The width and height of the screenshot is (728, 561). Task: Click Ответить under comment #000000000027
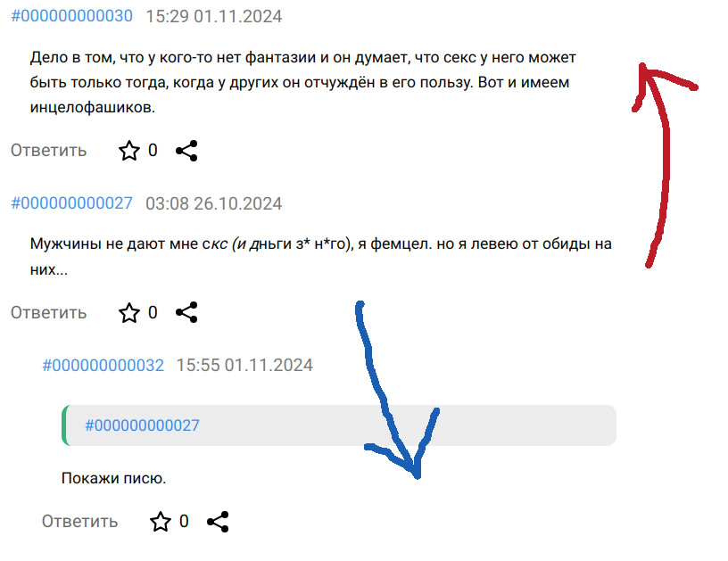point(49,313)
